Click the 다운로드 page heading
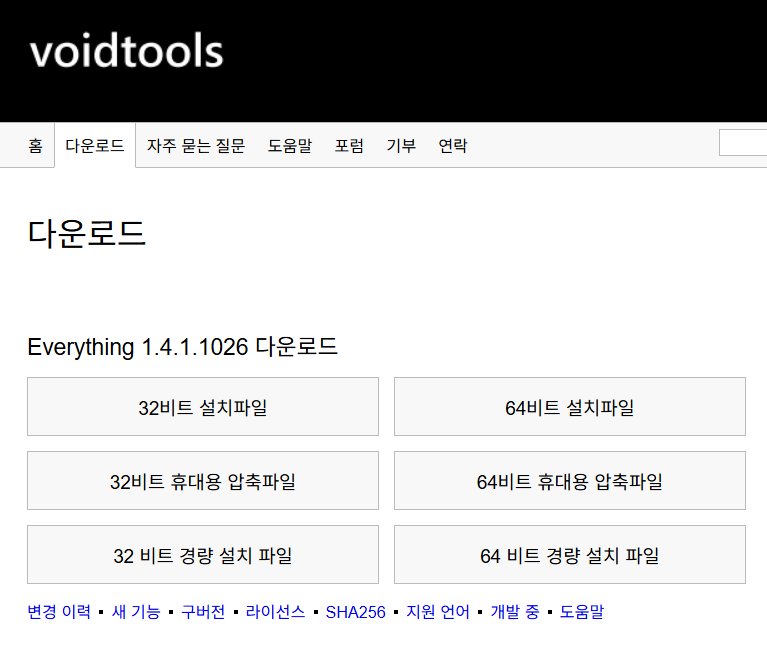The width and height of the screenshot is (767, 651). pos(87,233)
